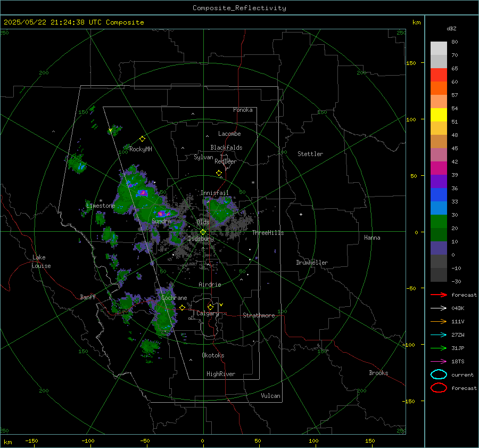Click the Sundre town label
This screenshot has width=479, height=448.
pos(161,221)
